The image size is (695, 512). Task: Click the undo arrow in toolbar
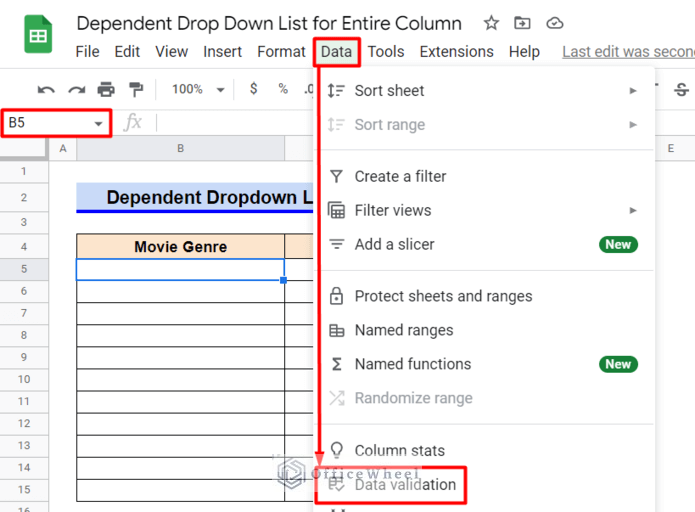[x=46, y=90]
